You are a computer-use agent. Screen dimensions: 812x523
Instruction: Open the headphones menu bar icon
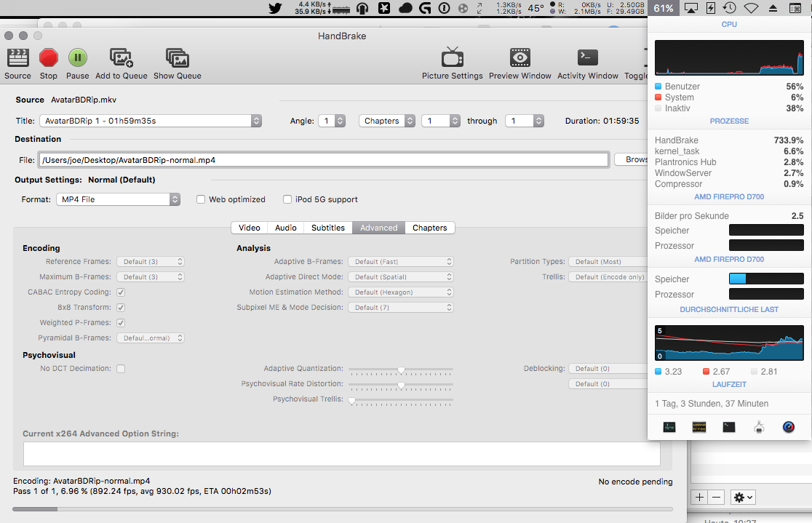362,8
